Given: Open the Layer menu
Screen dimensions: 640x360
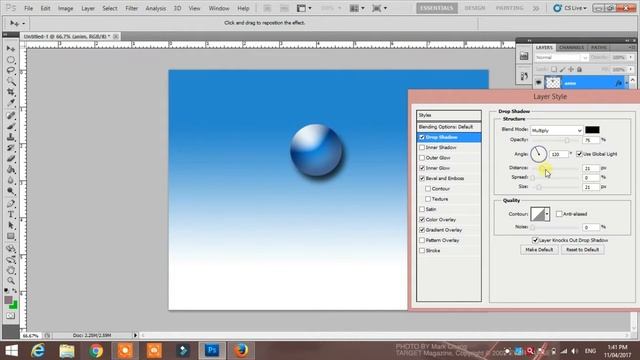Looking at the screenshot, I should tap(88, 8).
